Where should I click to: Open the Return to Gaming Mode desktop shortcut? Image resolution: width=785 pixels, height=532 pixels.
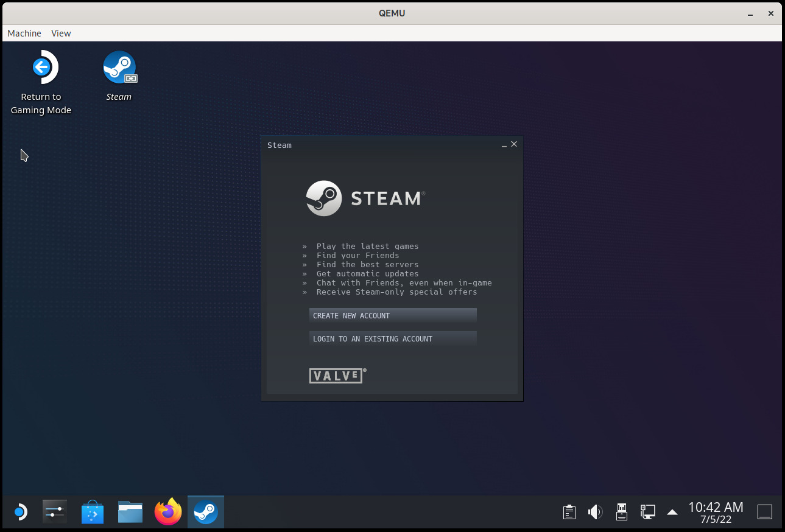(x=41, y=83)
